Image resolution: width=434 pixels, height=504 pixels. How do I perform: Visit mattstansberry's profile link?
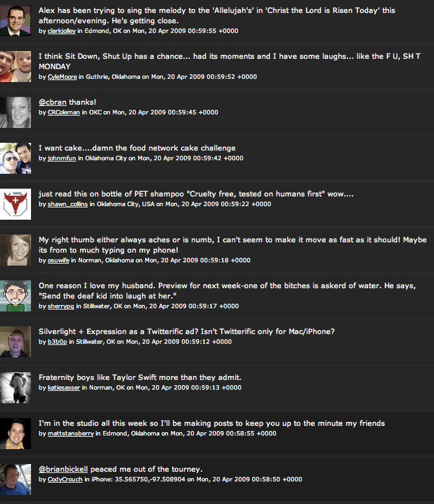click(70, 434)
